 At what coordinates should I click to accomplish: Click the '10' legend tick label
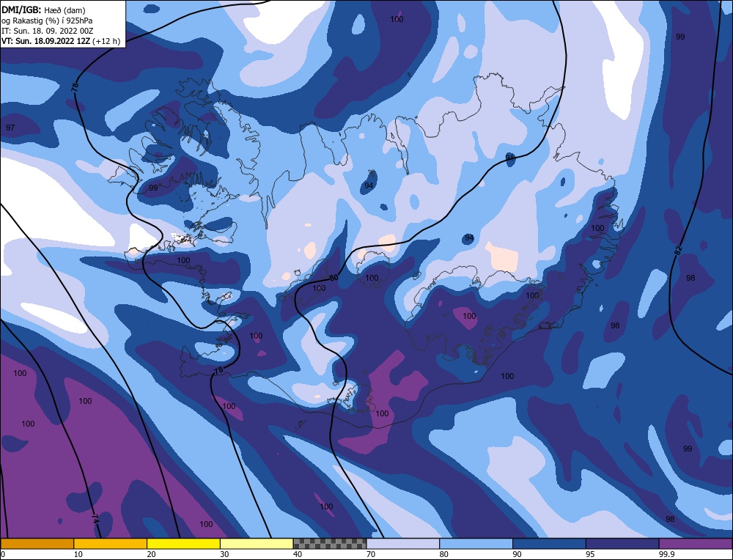(78, 554)
